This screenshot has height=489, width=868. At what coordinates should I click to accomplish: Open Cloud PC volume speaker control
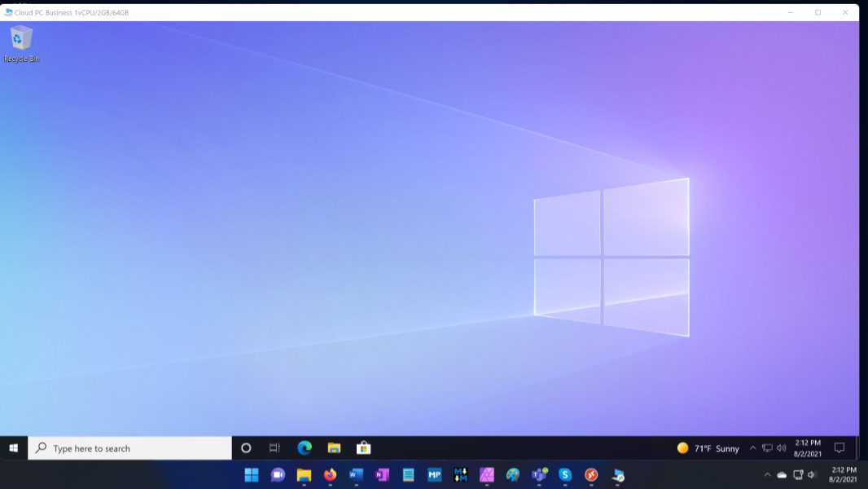coord(781,448)
